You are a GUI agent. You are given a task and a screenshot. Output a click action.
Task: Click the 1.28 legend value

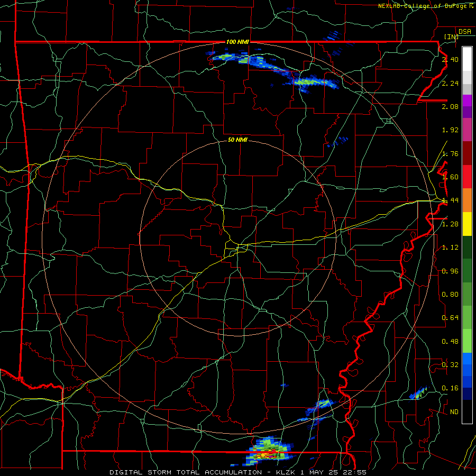pos(450,224)
